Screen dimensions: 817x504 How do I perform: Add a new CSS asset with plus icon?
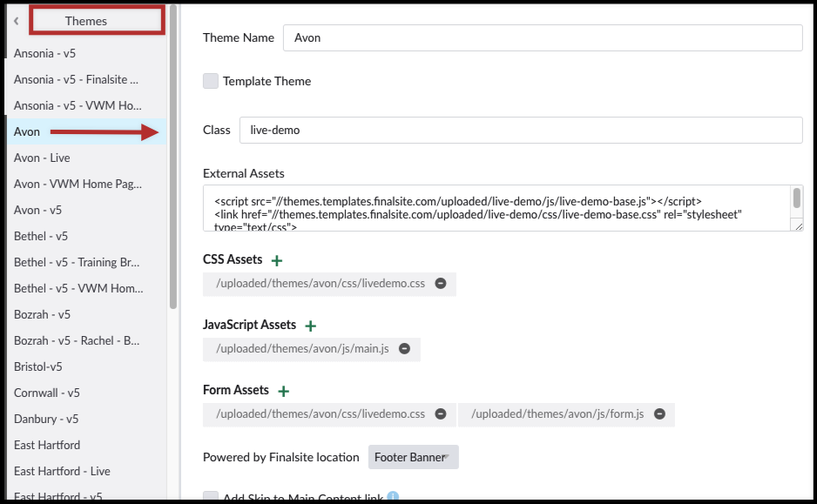277,261
